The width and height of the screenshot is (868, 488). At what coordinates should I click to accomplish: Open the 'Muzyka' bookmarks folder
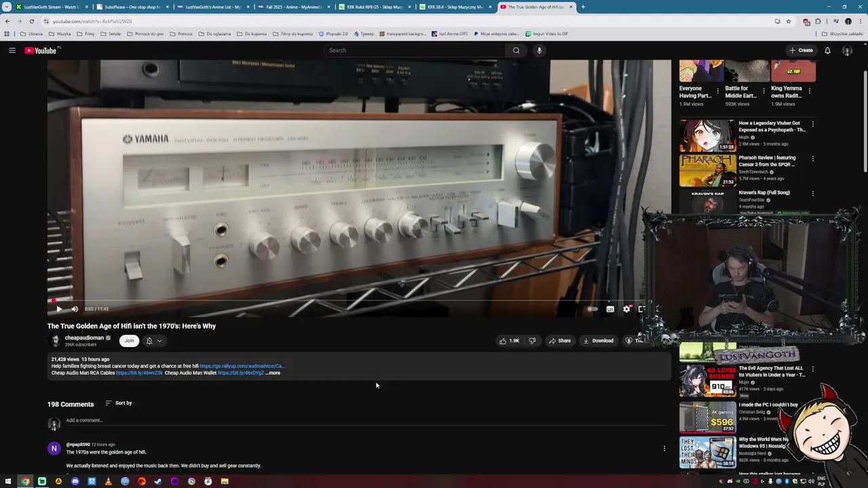pyautogui.click(x=60, y=34)
